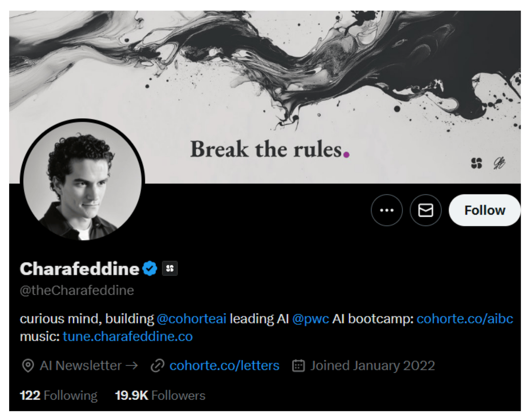Open the tune.charafeddine.co music link
Viewport: 532px width, 416px height.
[x=128, y=337]
